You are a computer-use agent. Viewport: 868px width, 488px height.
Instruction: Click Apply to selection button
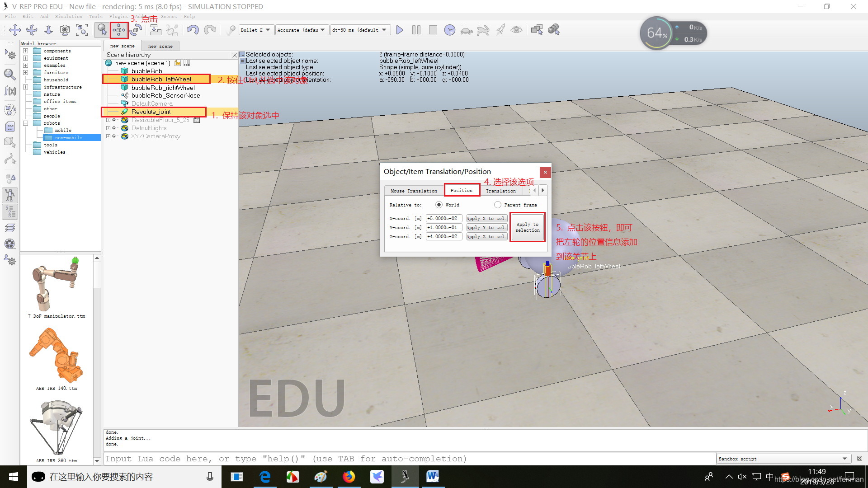[x=527, y=227]
